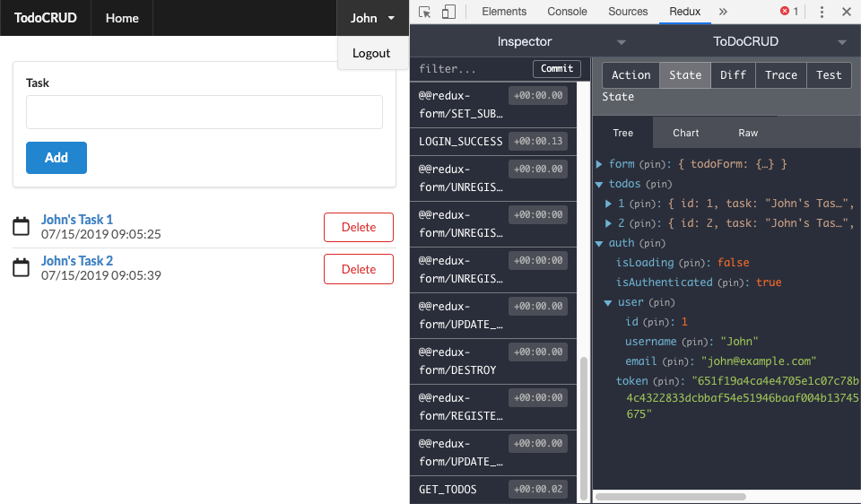The height and width of the screenshot is (504, 861).
Task: Go to the Home nav link
Action: (x=122, y=18)
